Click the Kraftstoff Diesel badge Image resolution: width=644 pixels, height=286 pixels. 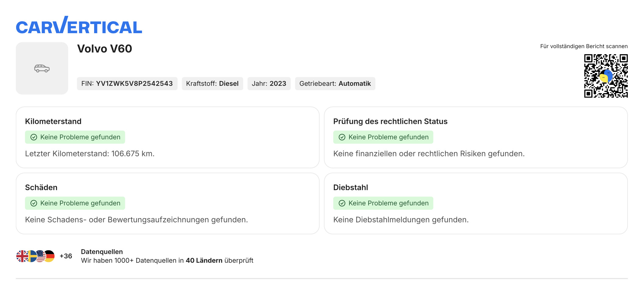(x=212, y=84)
